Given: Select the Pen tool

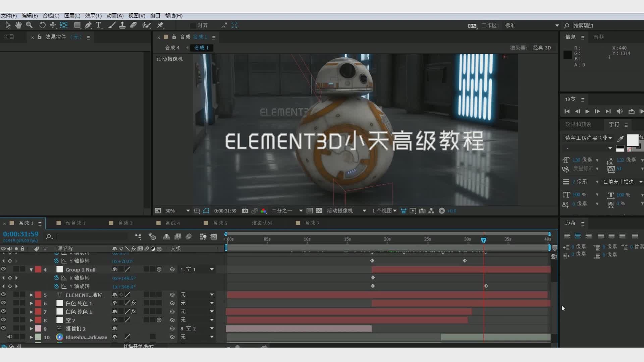Looking at the screenshot, I should click(88, 25).
